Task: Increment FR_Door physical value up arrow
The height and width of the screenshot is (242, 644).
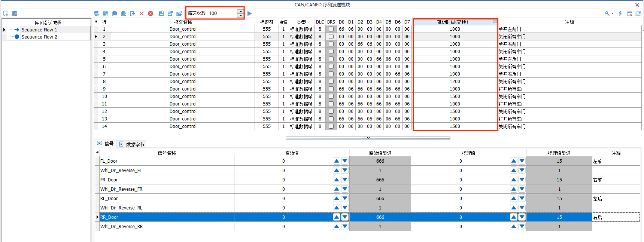Action: (x=514, y=180)
